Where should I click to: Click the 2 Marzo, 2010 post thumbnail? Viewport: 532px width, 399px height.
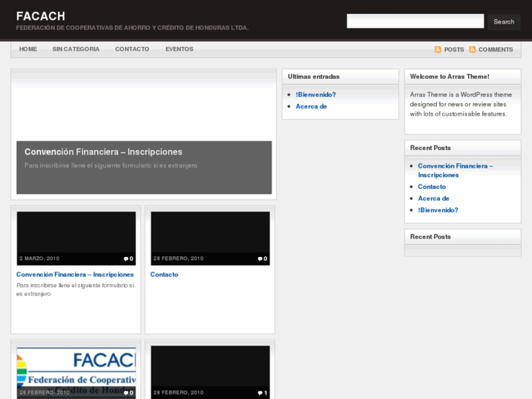(76, 239)
